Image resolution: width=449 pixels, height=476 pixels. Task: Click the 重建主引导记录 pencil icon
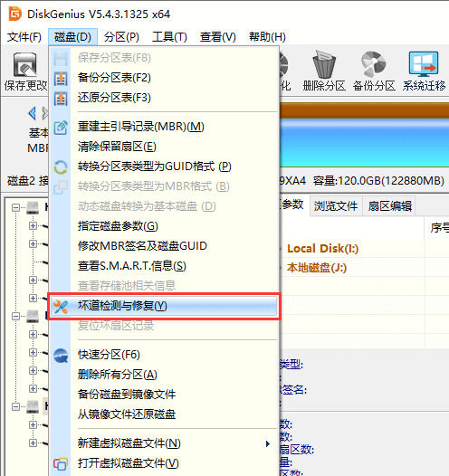[61, 128]
